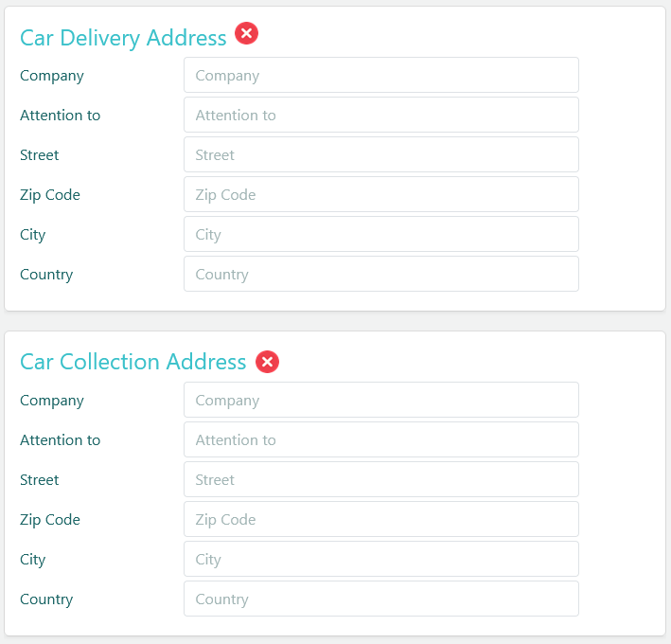Click the red X beside Car Collection Address
The height and width of the screenshot is (644, 671).
pos(268,361)
